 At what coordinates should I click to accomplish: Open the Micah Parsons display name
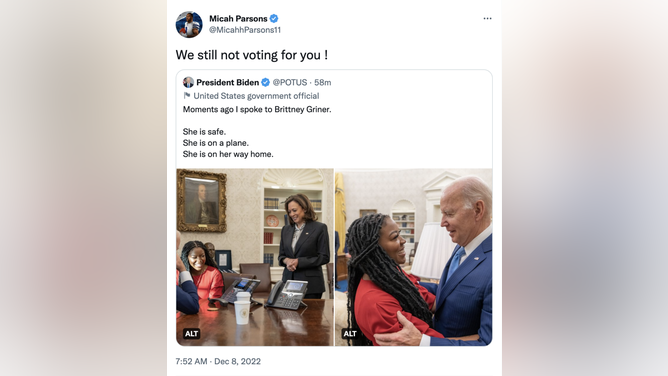click(x=238, y=18)
